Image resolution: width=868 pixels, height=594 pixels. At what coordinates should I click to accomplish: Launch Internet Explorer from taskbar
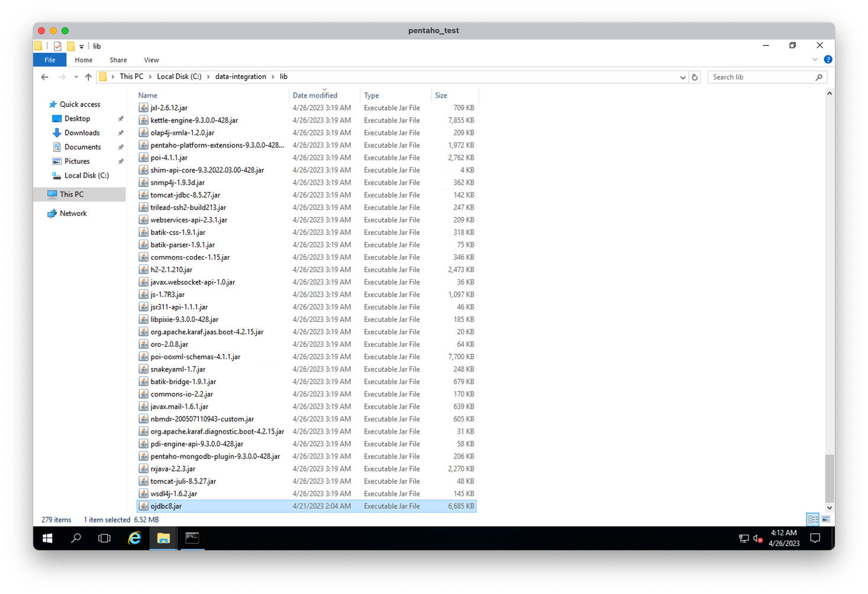(x=134, y=538)
